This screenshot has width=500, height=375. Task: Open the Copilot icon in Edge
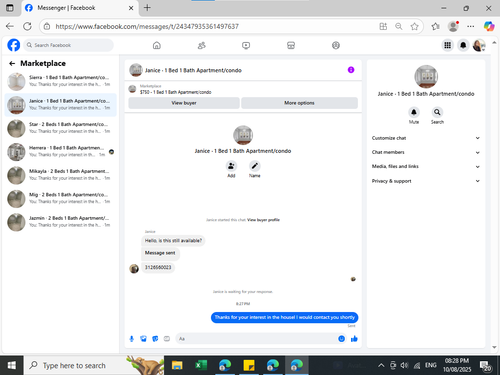tap(489, 26)
